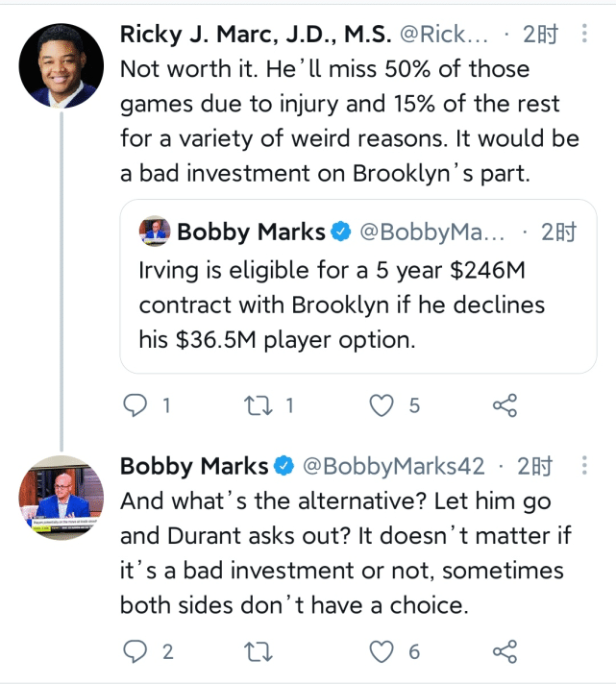Image resolution: width=616 pixels, height=684 pixels.
Task: Open the quoted Irving contract tweet
Action: click(356, 305)
